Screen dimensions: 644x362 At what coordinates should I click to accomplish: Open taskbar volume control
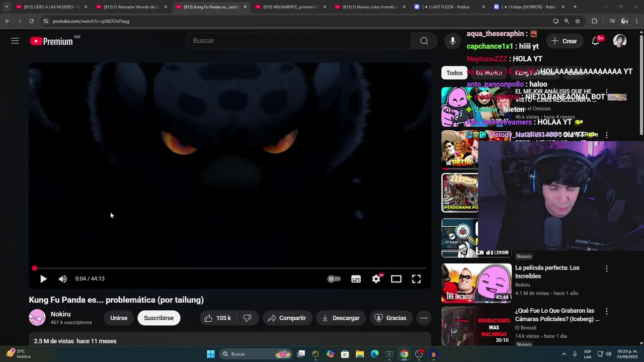608,354
